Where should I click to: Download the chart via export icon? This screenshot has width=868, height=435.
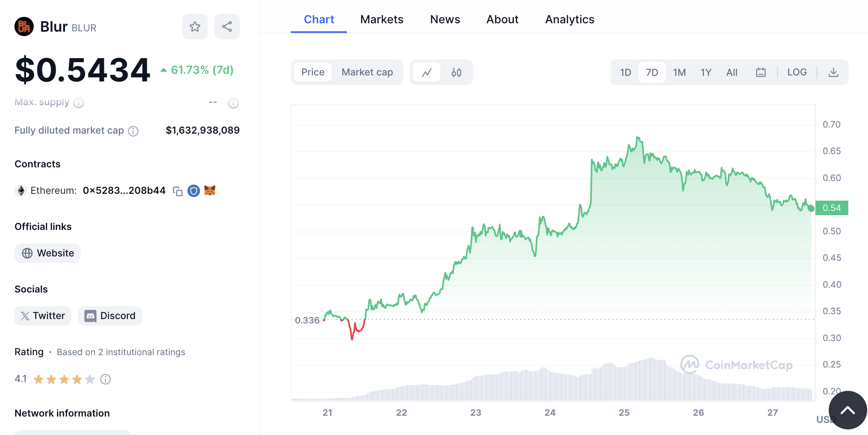click(834, 72)
